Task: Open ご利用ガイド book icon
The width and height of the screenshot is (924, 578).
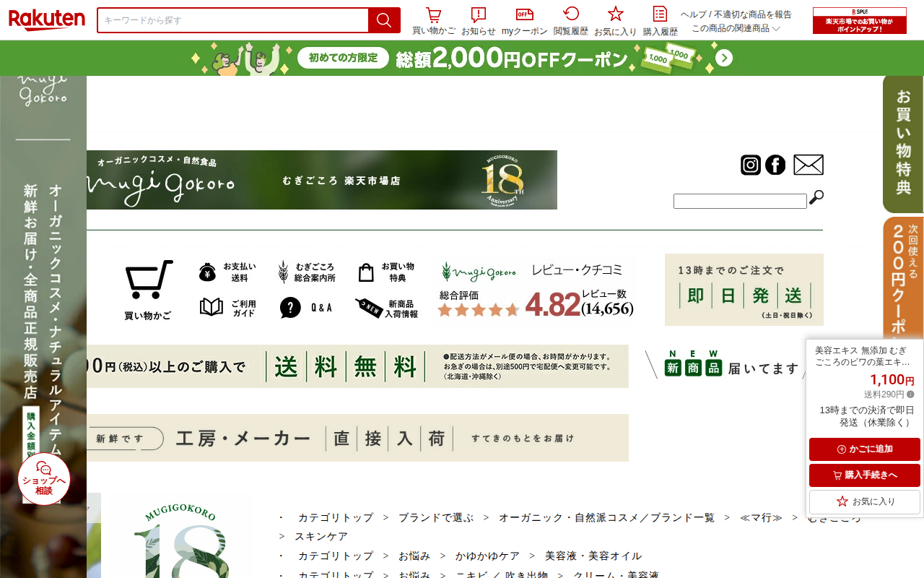Action: (x=227, y=308)
